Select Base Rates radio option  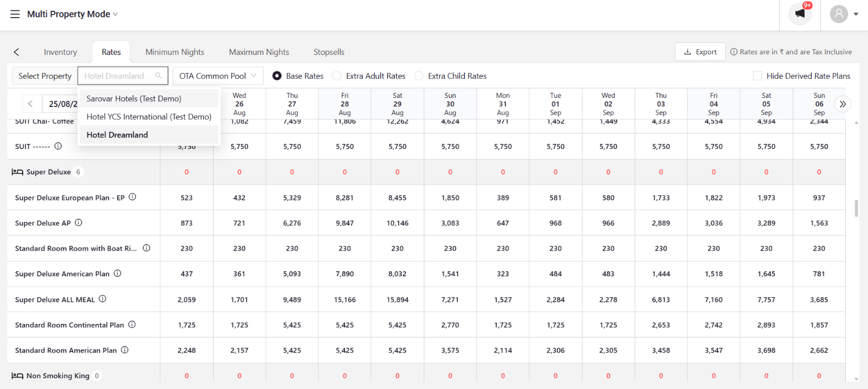(x=277, y=76)
